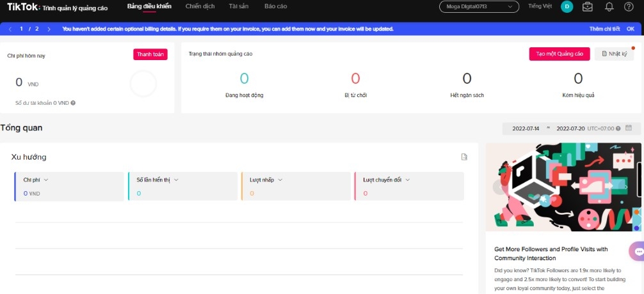Open the Báo cáo tab
Viewport: 644px width, 294px height.
point(276,6)
